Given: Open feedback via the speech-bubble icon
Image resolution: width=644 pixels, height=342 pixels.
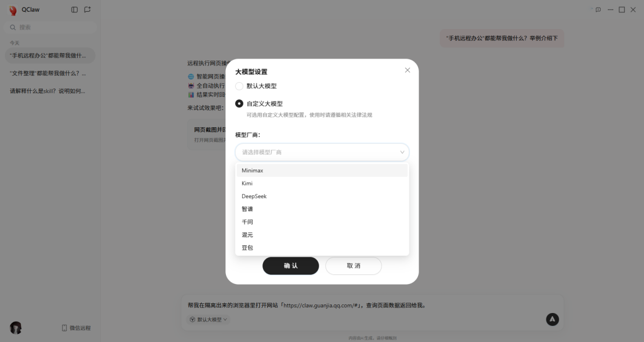Looking at the screenshot, I should 598,9.
